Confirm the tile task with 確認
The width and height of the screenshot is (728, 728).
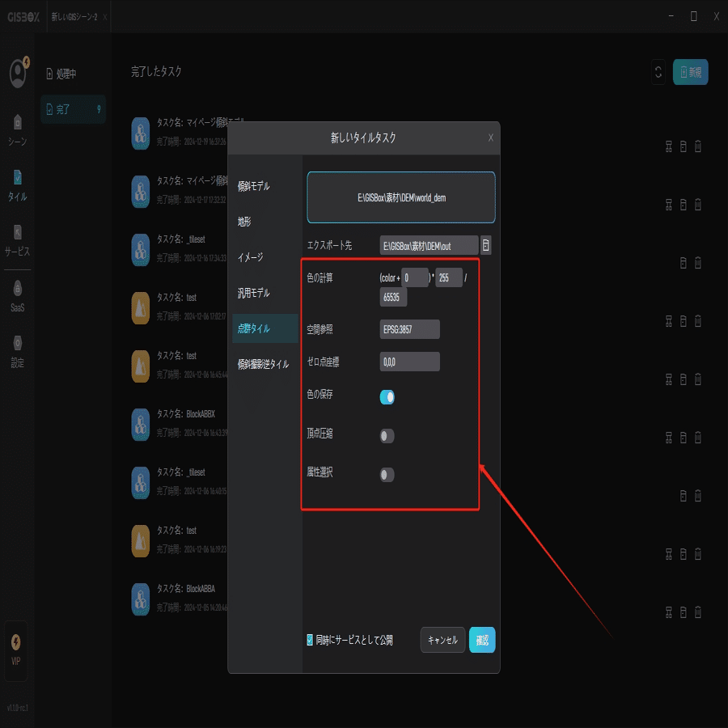pos(481,639)
